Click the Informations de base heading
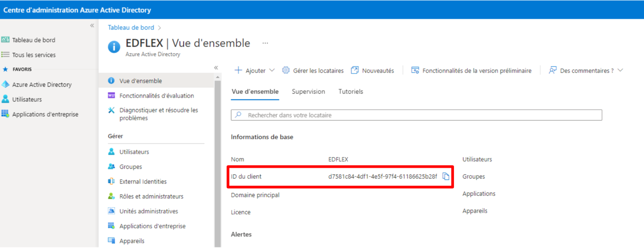Image resolution: width=644 pixels, height=248 pixels. [x=262, y=137]
